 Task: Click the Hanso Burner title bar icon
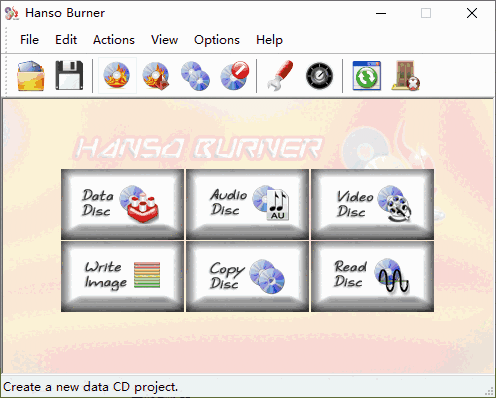[x=12, y=13]
